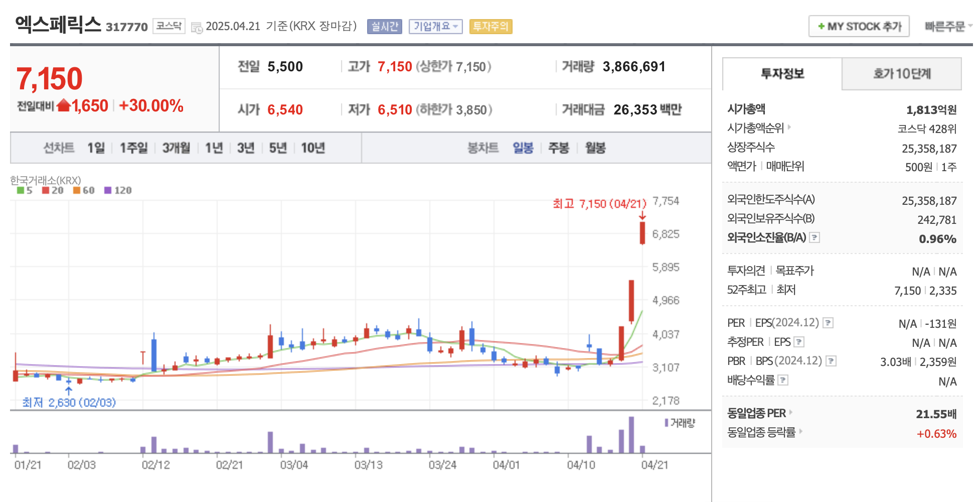Viewport: 980px width, 502px height.
Task: Click the 상장주식수 value 25,358,187
Action: pos(929,149)
